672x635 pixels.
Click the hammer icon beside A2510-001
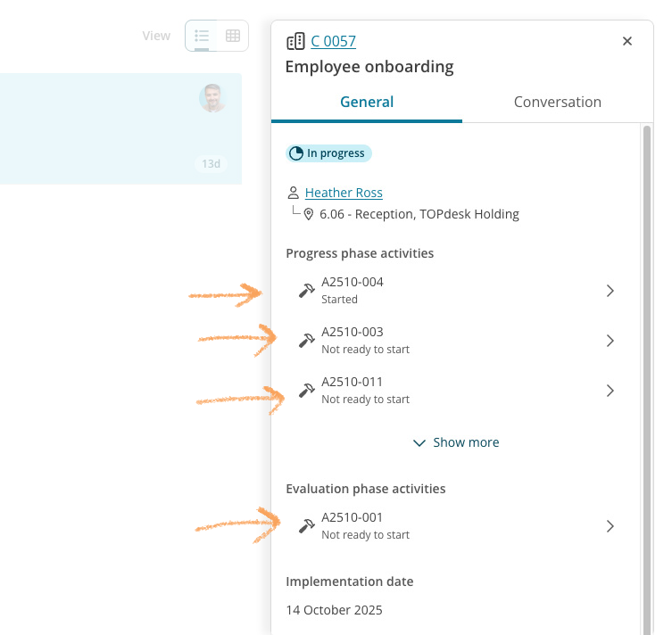pyautogui.click(x=307, y=525)
